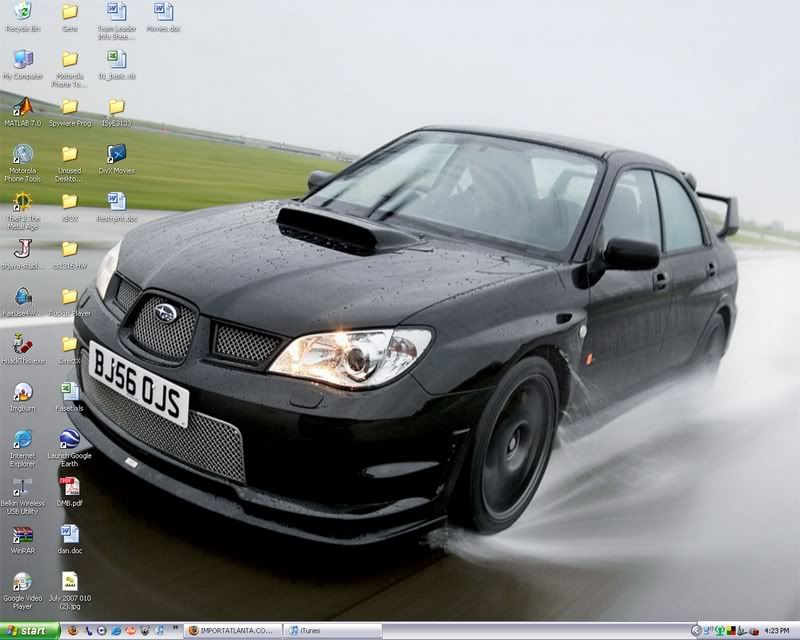800x640 pixels.
Task: Open the DMB.pdf file
Action: (x=69, y=487)
